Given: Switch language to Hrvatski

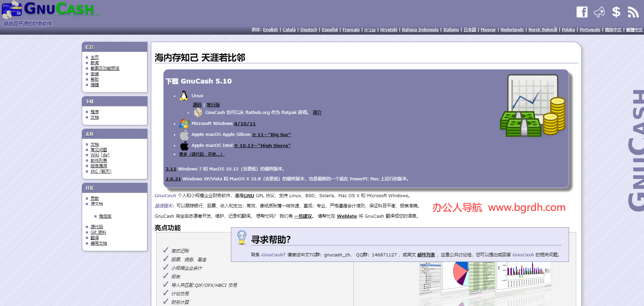Looking at the screenshot, I should [x=389, y=30].
